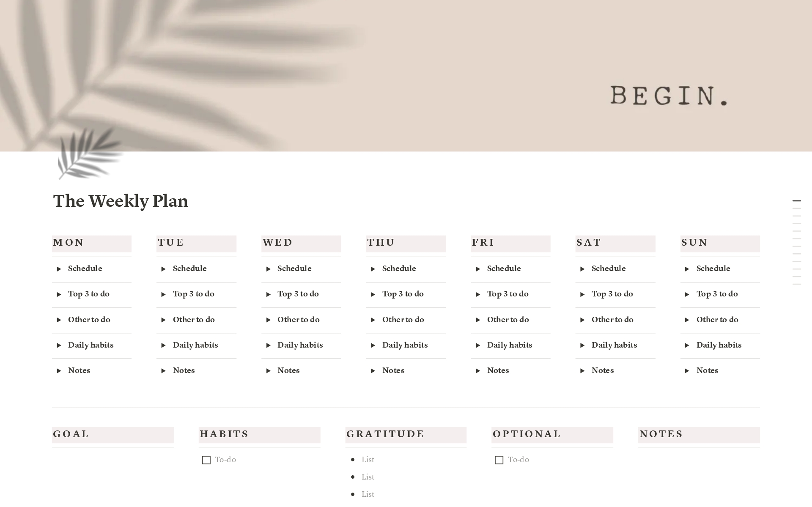Open Wednesday's Daily habits toggle triangle
812x507 pixels.
pyautogui.click(x=269, y=345)
